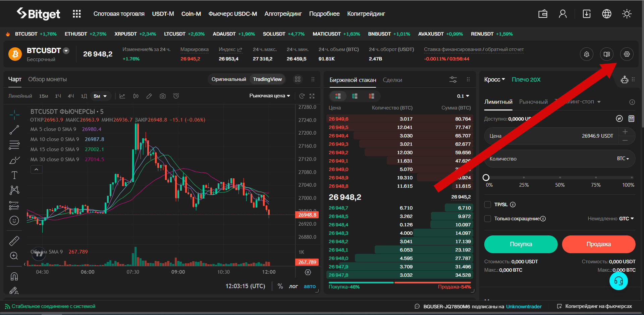Take chart screenshot camera icon
This screenshot has height=315, width=644.
tap(163, 96)
